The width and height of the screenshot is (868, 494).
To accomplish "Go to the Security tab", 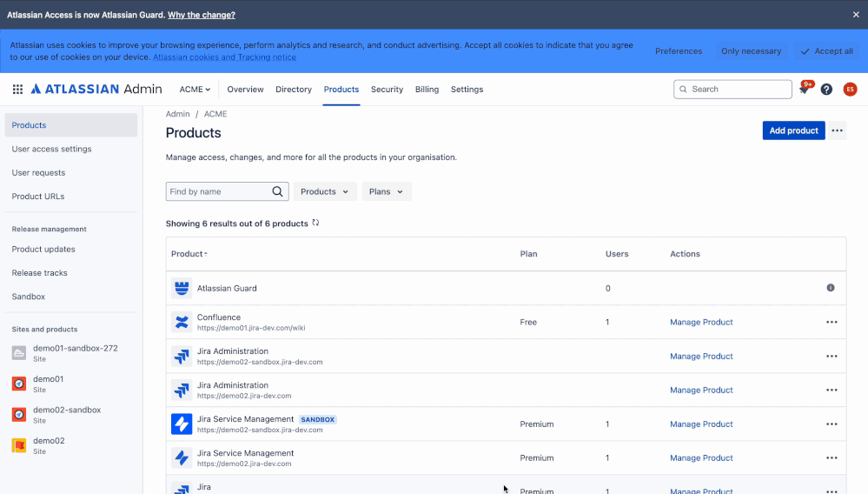I will tap(387, 90).
